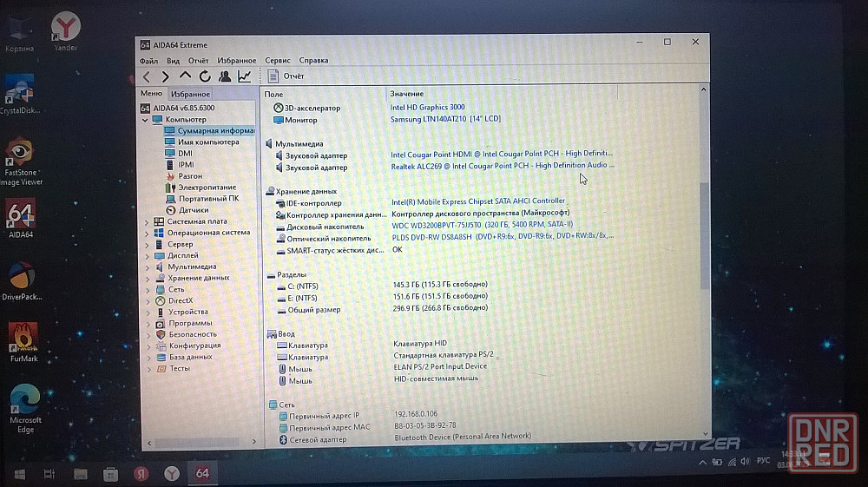This screenshot has height=487, width=868.
Task: Select the Датчики tree item
Action: [x=187, y=210]
